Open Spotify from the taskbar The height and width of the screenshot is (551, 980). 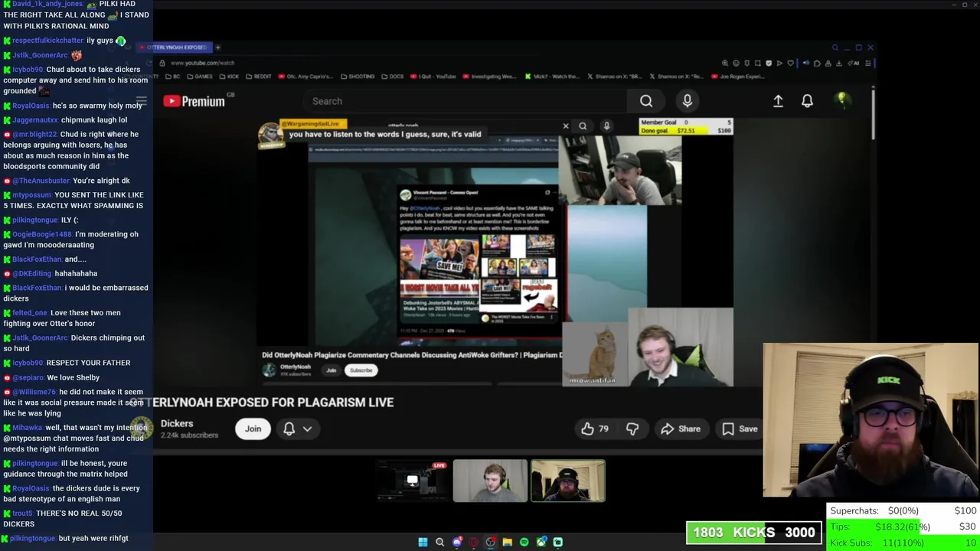[x=524, y=542]
